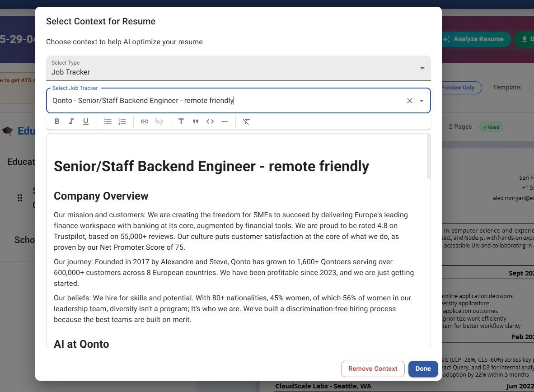Click the 'Company Overview' heading

101,196
